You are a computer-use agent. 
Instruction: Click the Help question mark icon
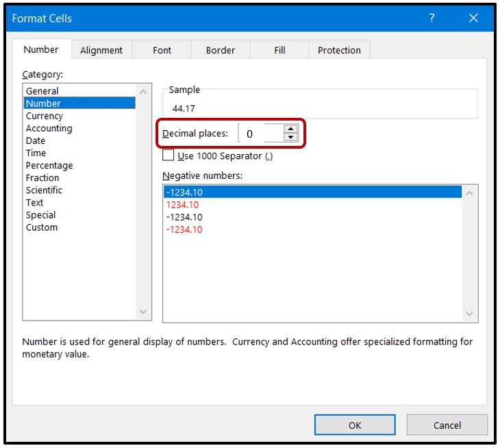(x=432, y=18)
